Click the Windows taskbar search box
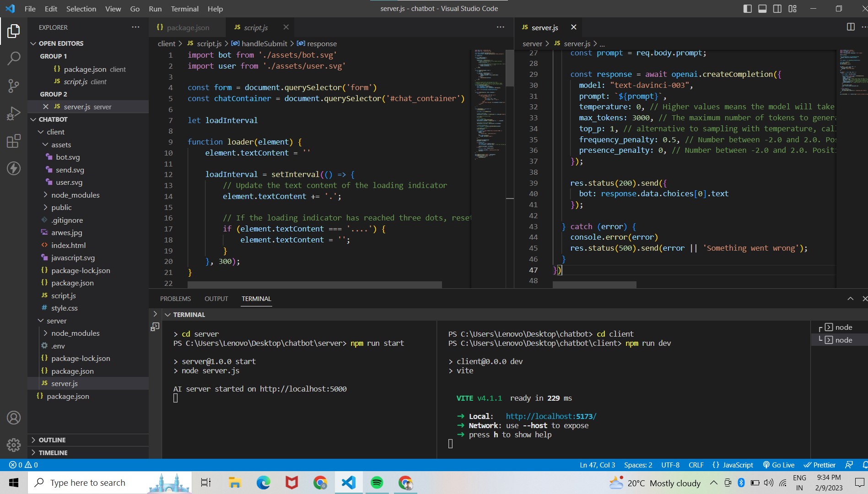Image resolution: width=868 pixels, height=494 pixels. (110, 483)
